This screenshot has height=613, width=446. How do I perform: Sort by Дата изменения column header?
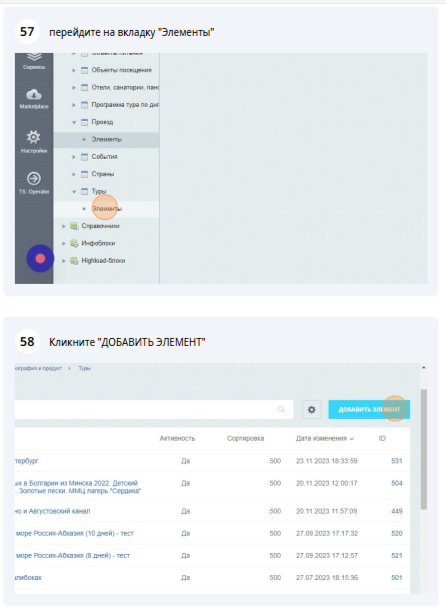tap(324, 438)
